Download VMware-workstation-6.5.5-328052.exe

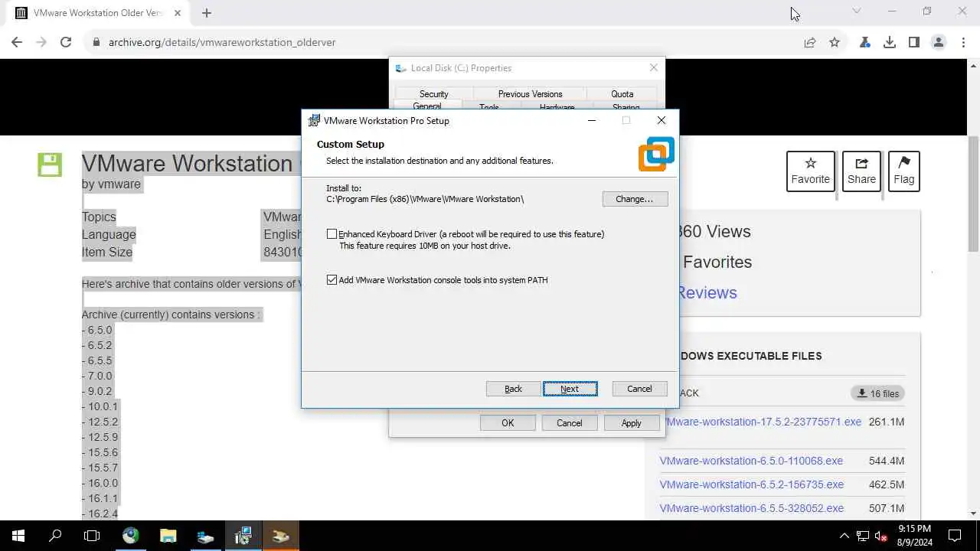pyautogui.click(x=752, y=508)
